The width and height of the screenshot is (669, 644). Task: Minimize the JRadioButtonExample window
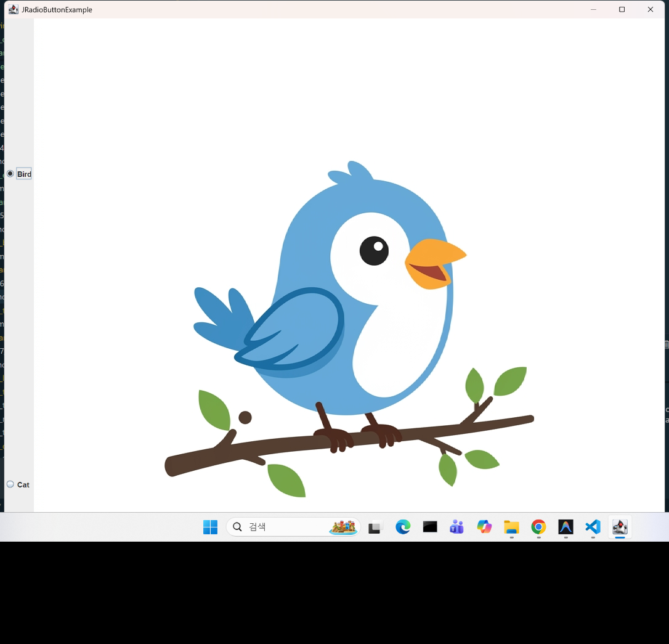click(x=593, y=9)
